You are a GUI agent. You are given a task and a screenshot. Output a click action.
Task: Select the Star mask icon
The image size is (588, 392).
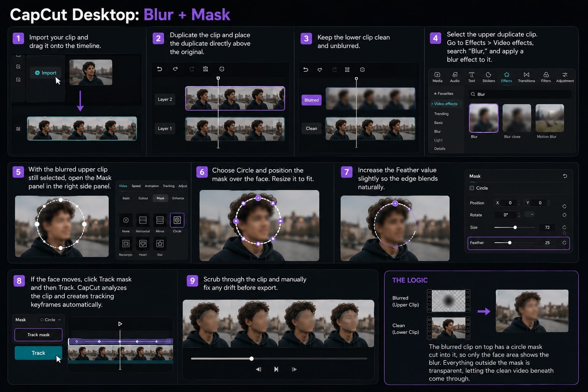coord(160,243)
